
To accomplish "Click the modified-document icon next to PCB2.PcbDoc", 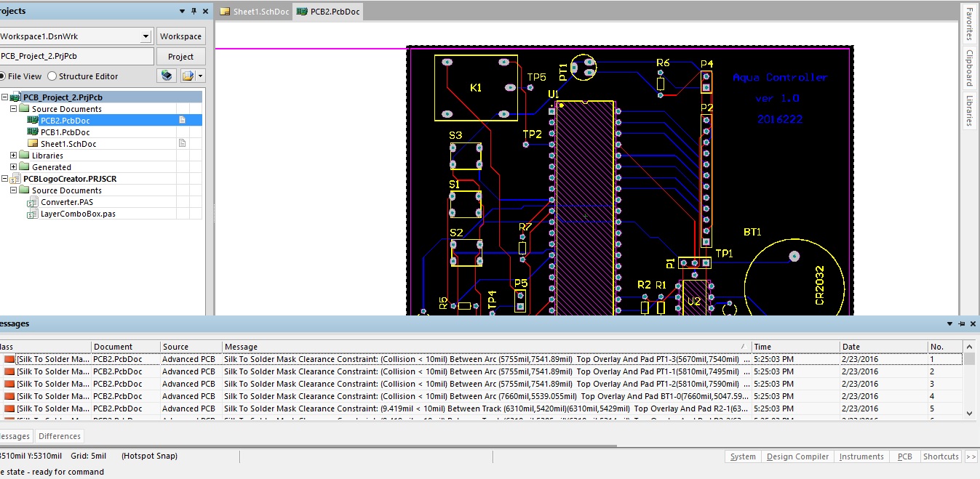I will click(x=183, y=121).
